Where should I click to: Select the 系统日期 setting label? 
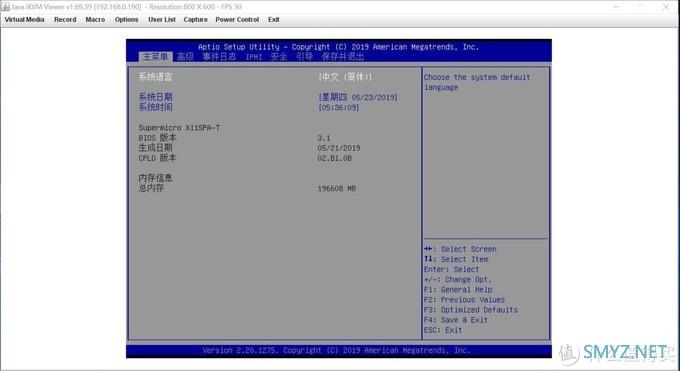click(155, 97)
